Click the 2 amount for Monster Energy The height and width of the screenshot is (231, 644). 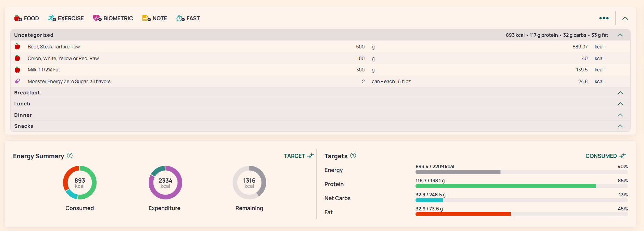click(363, 81)
